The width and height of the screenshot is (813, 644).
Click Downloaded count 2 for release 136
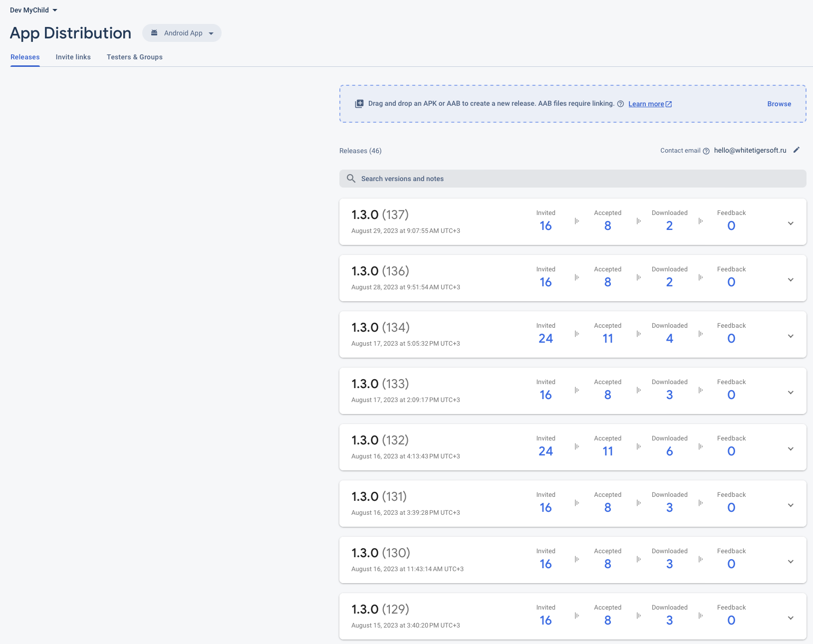pos(669,282)
